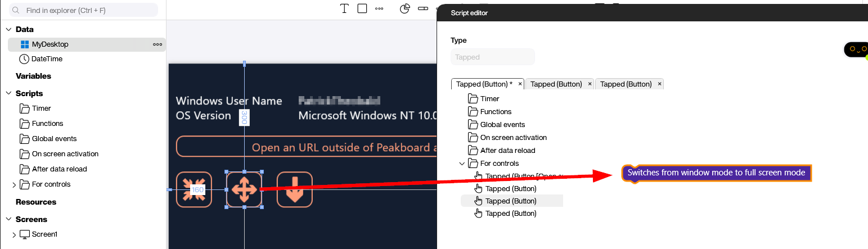The width and height of the screenshot is (868, 249).
Task: Close the Tapped (Button) * tab
Action: coord(520,84)
